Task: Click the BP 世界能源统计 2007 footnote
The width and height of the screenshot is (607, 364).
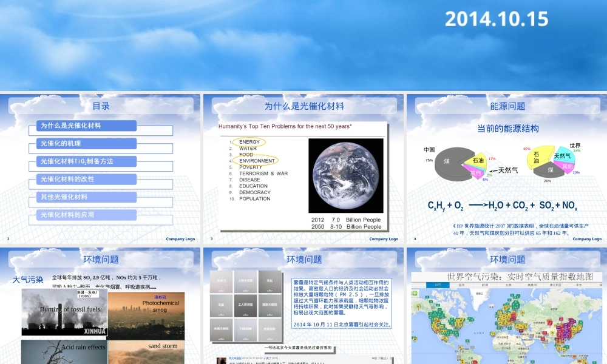Action: 521,229
